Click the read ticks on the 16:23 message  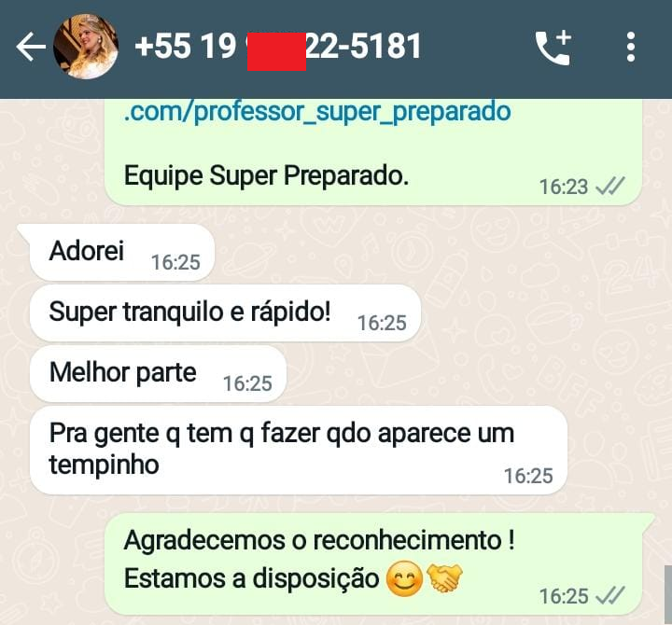coord(610,187)
